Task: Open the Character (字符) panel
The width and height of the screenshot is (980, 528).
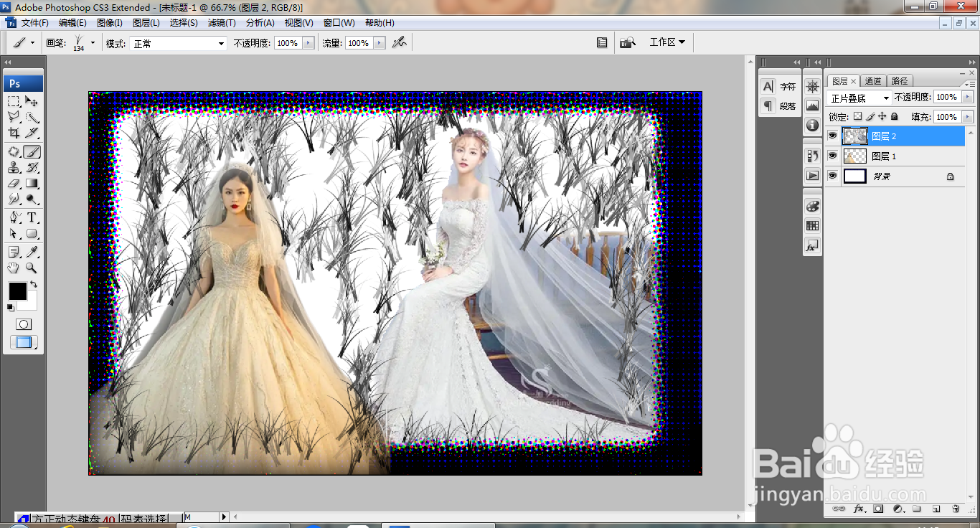Action: [x=779, y=86]
